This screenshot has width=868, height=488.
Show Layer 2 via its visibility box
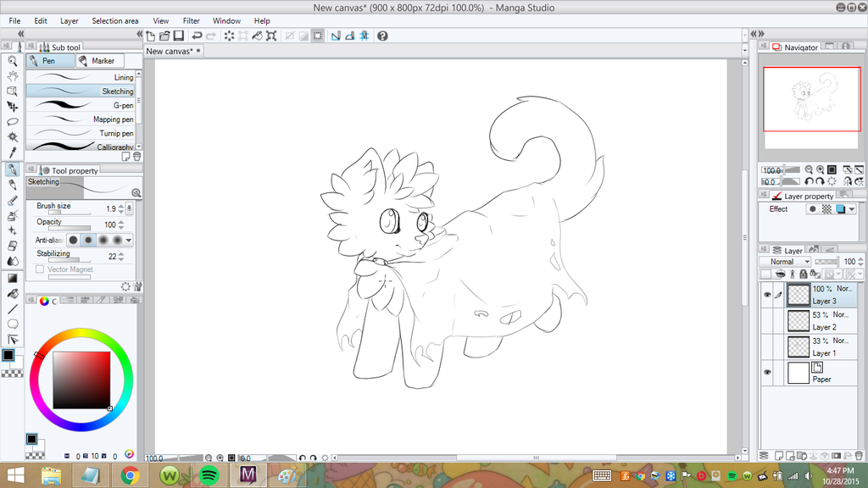point(766,321)
